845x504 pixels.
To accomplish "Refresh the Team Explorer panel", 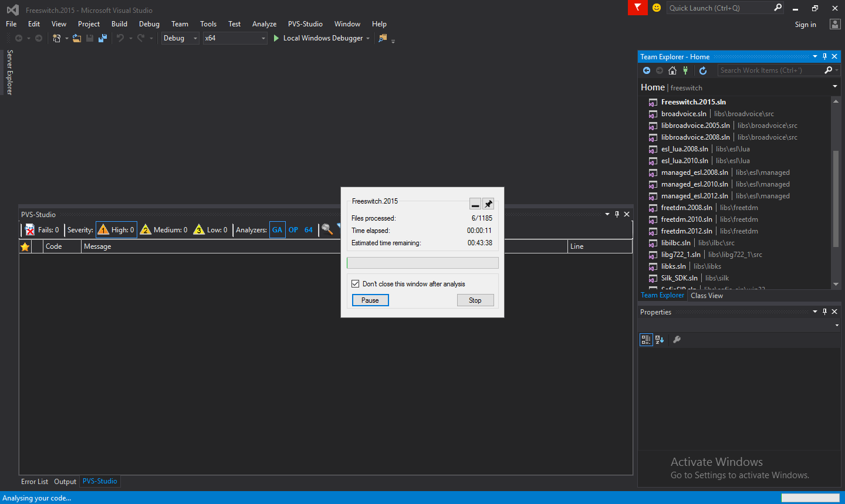I will [x=703, y=70].
